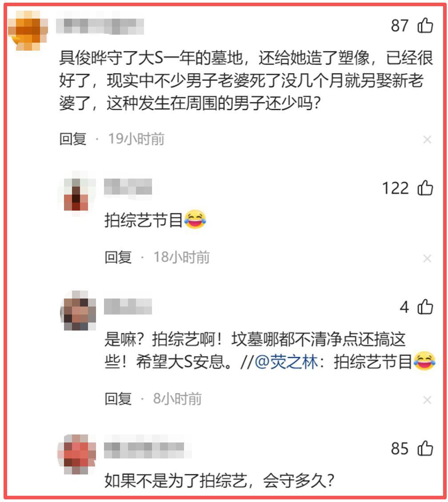Like the reply with 122 likes

(x=425, y=187)
